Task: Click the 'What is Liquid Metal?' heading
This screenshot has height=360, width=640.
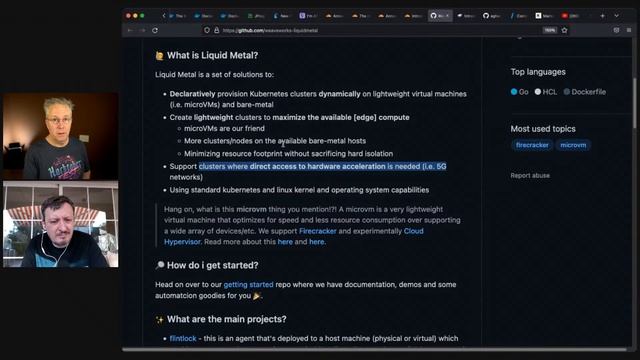Action: (212, 55)
